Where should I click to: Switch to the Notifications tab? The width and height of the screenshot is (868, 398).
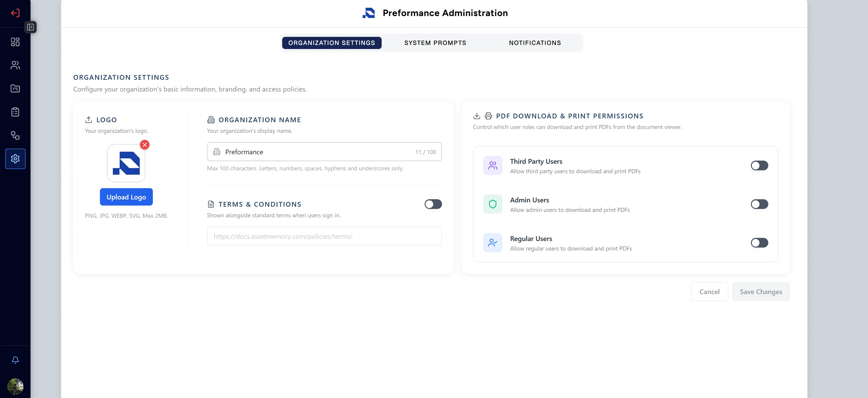click(535, 43)
